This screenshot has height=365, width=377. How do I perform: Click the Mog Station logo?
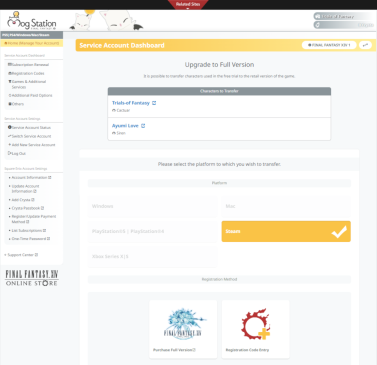point(32,22)
